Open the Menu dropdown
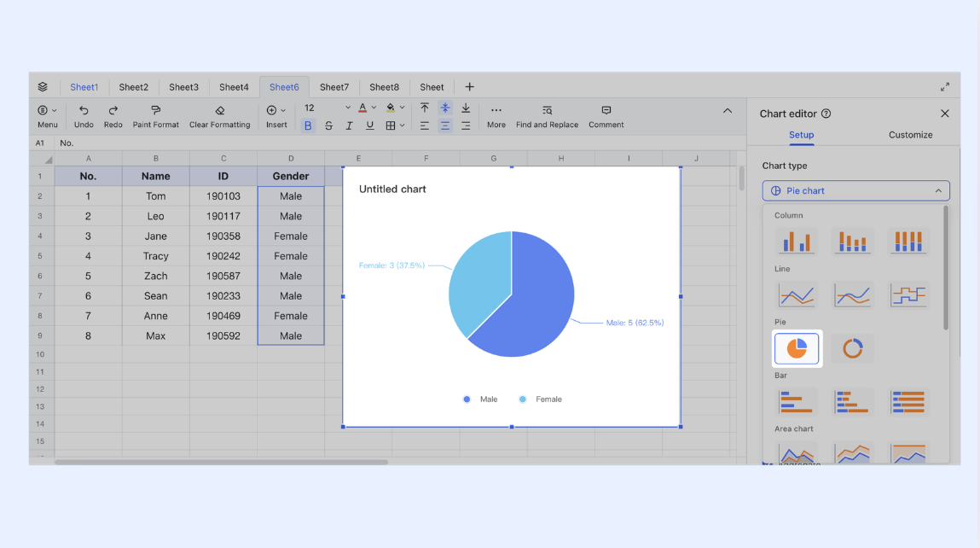980x548 pixels. click(47, 116)
